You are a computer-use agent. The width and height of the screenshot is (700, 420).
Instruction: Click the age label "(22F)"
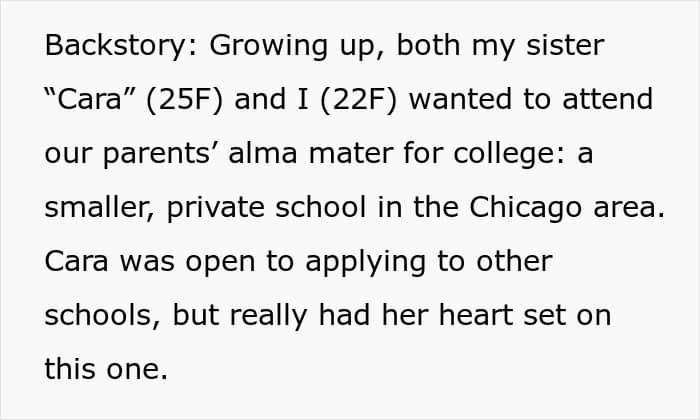(x=353, y=100)
